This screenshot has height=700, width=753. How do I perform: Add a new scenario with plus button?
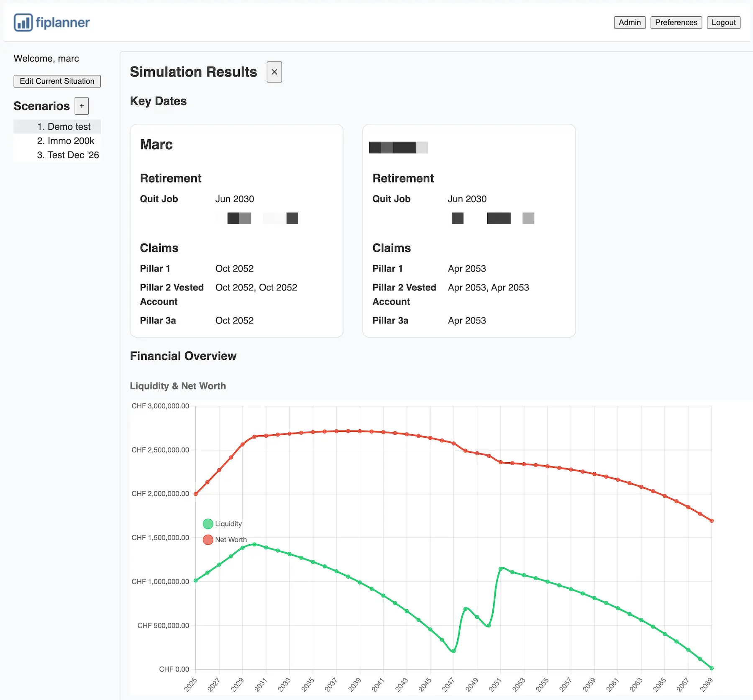click(82, 106)
